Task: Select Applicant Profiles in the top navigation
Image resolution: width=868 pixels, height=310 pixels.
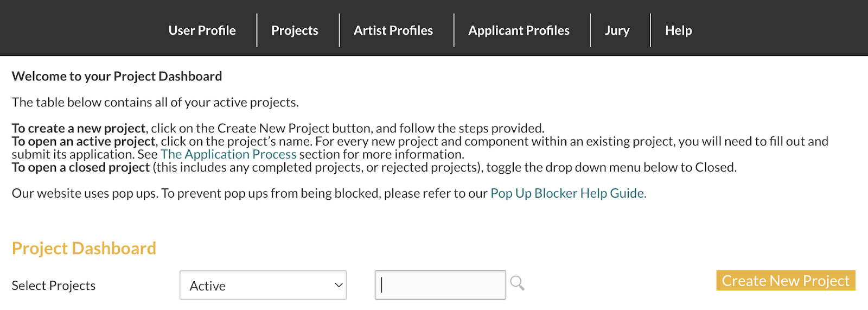Action: [519, 30]
